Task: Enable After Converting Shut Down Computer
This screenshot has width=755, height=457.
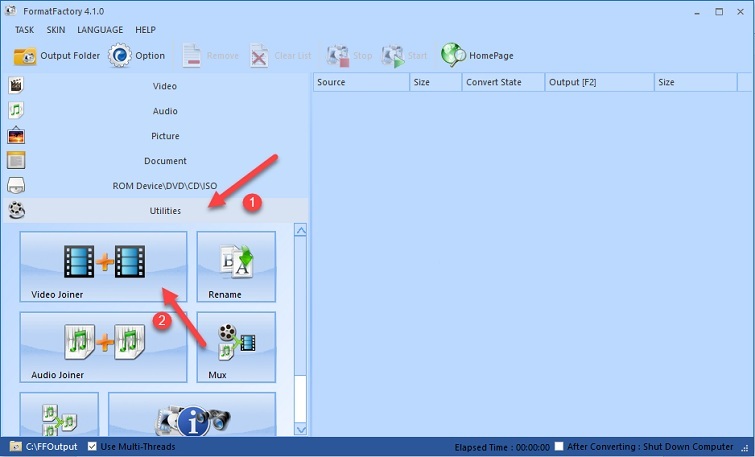Action: point(560,446)
